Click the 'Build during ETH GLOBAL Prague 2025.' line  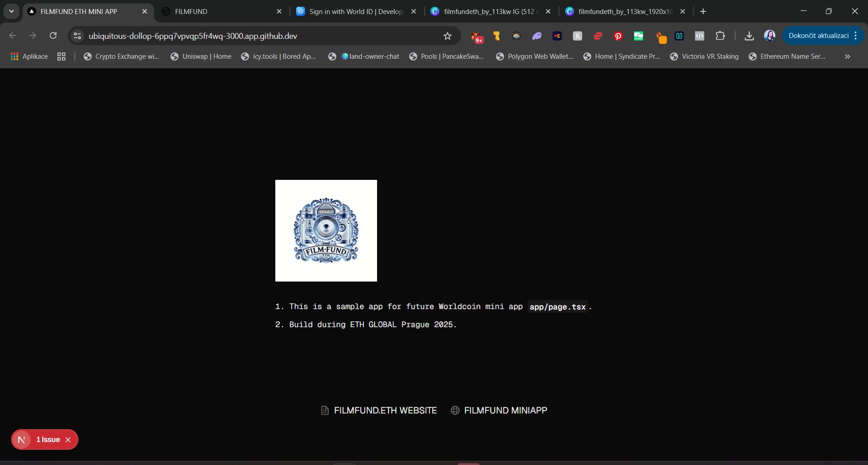click(373, 324)
